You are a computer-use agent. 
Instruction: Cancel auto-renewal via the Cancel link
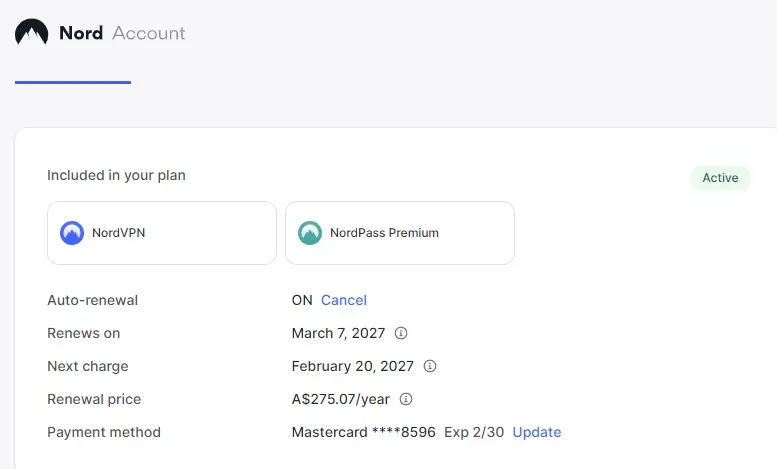click(344, 300)
